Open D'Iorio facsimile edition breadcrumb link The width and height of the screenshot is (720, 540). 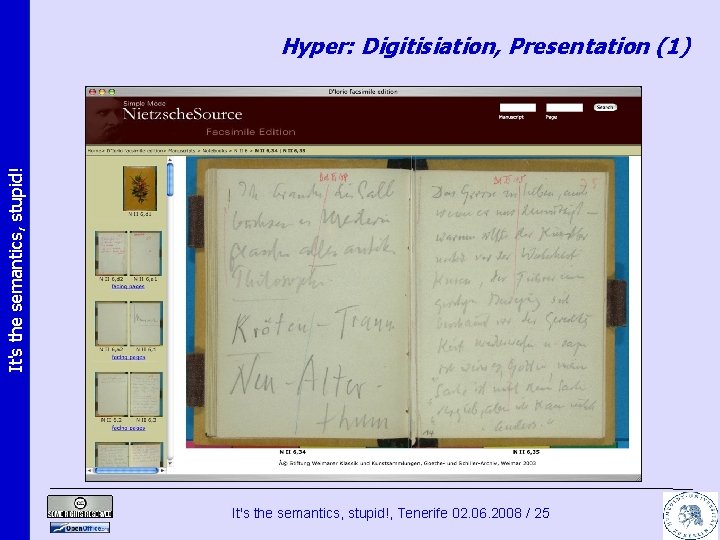pos(135,151)
